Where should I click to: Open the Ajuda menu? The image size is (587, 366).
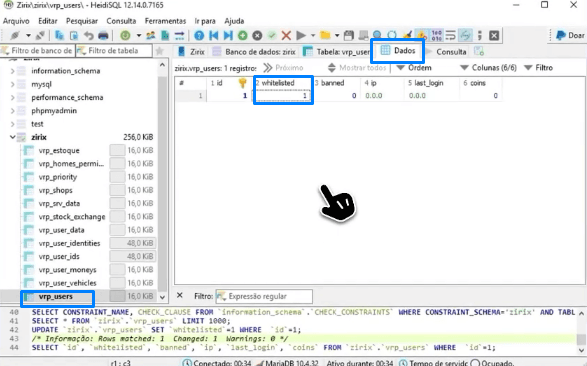pyautogui.click(x=234, y=21)
